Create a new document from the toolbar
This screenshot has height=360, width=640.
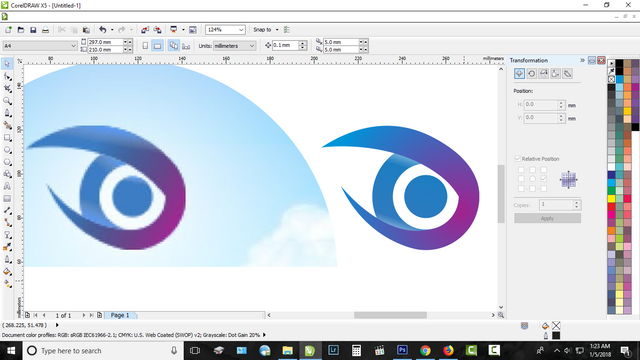click(x=8, y=30)
